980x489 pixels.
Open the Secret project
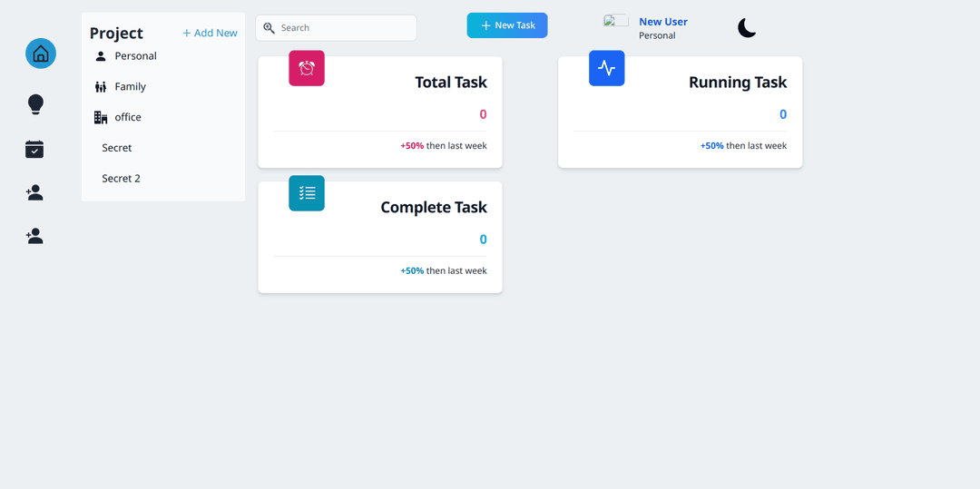point(117,148)
